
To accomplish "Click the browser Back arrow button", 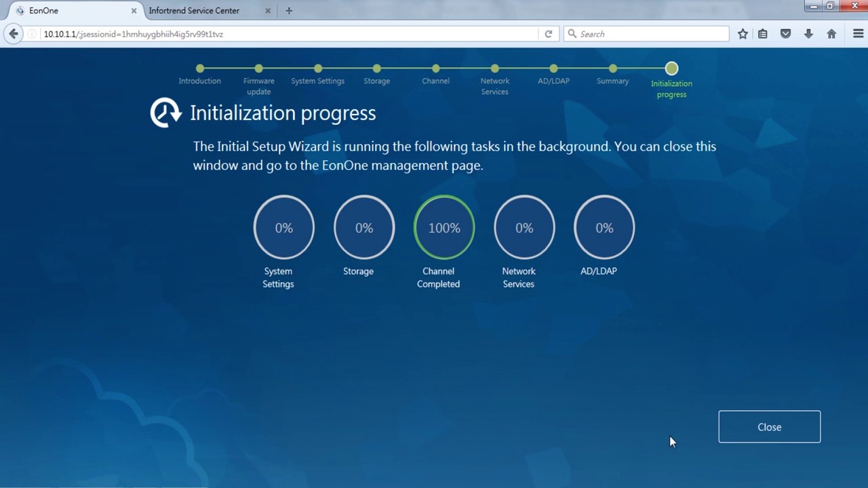I will click(14, 34).
